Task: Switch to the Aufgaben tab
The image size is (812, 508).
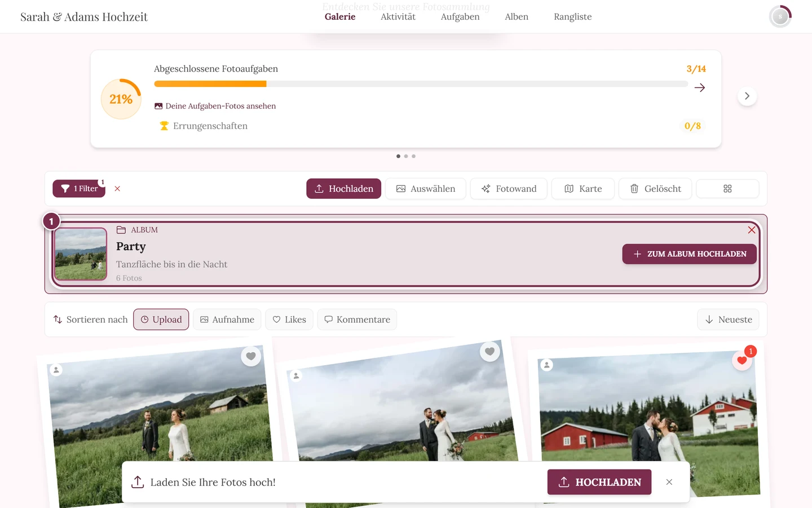Action: [460, 17]
